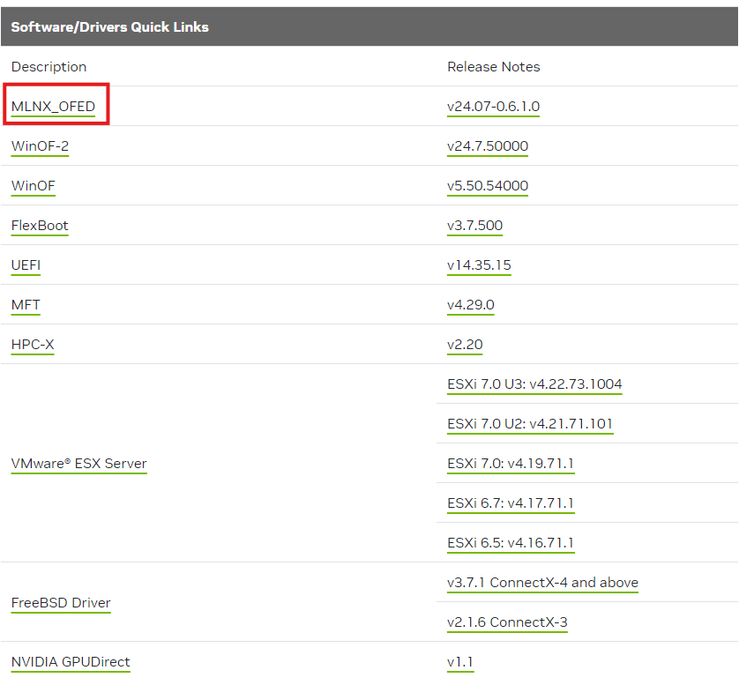Open ESXi 6.5 v4.16.71.1 notes

click(x=511, y=543)
